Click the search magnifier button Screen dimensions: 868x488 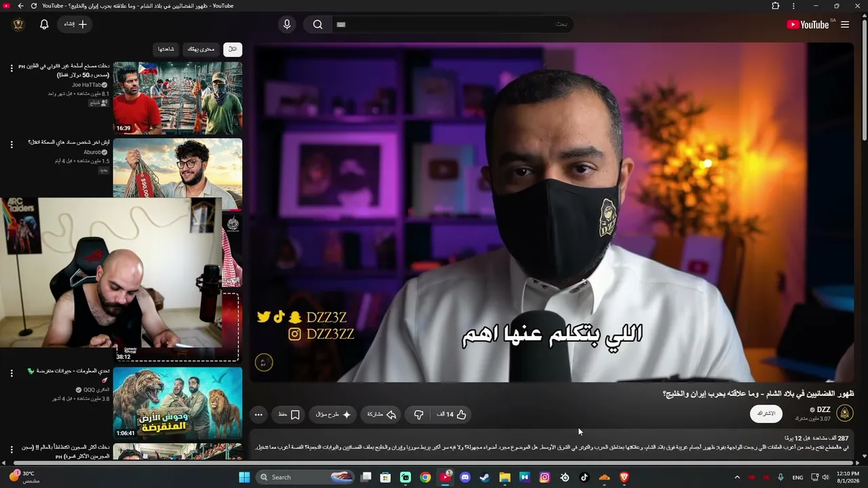[318, 24]
